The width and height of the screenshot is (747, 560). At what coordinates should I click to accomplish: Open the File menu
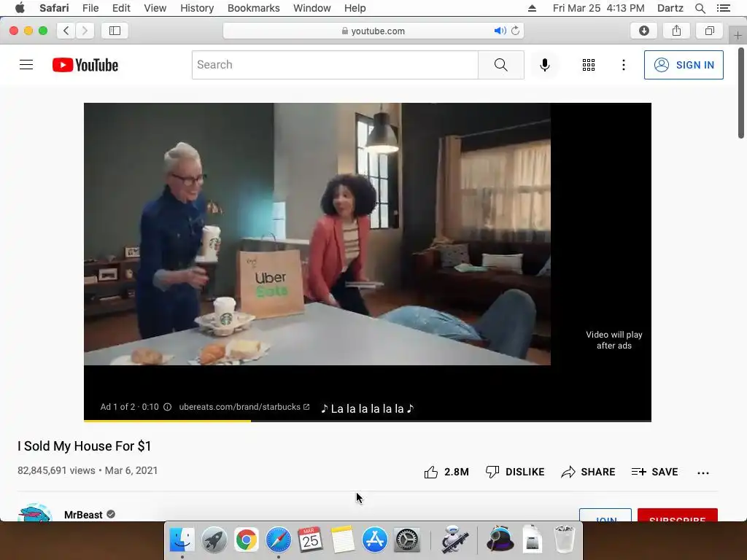[90, 8]
